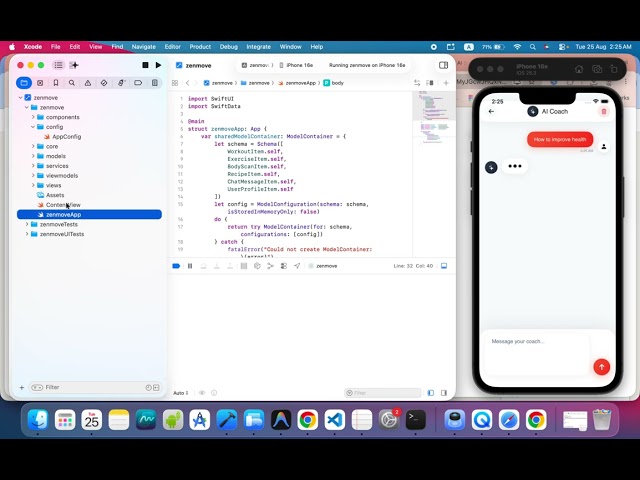Image resolution: width=640 pixels, height=480 pixels.
Task: Stop the running zenmove build
Action: tap(145, 65)
